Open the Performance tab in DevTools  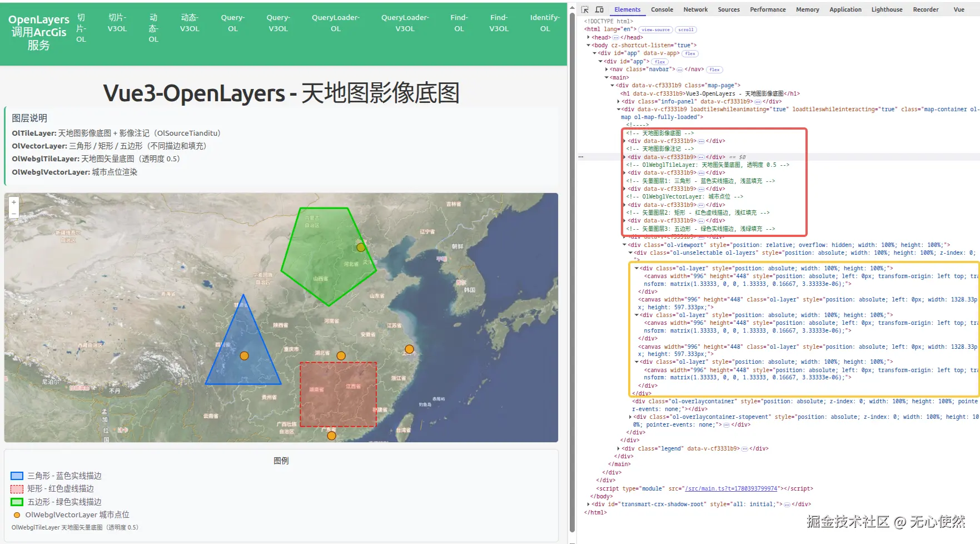(x=768, y=9)
